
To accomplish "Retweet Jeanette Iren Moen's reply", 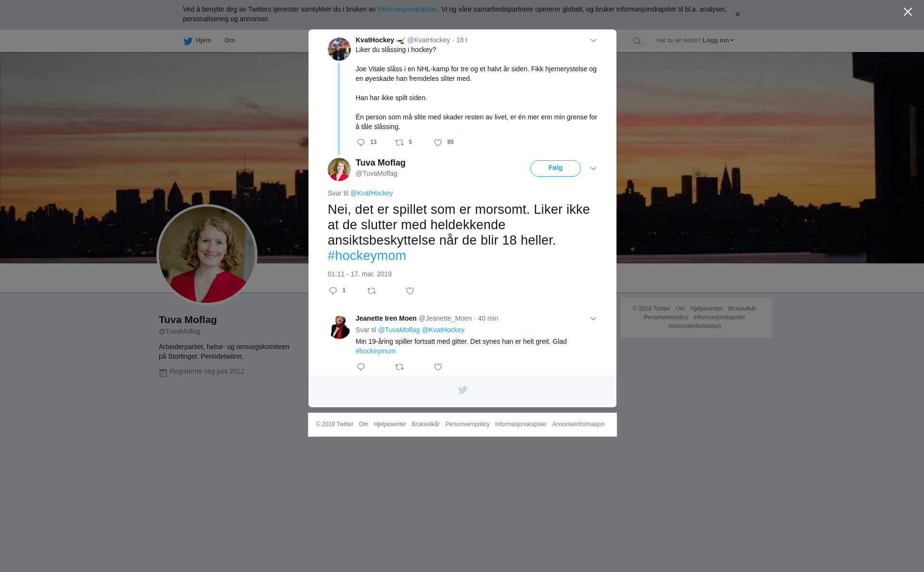I will point(399,367).
